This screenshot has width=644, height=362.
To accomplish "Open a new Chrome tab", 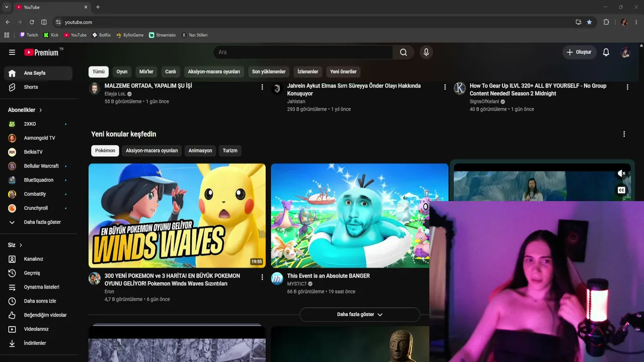I will [x=98, y=7].
